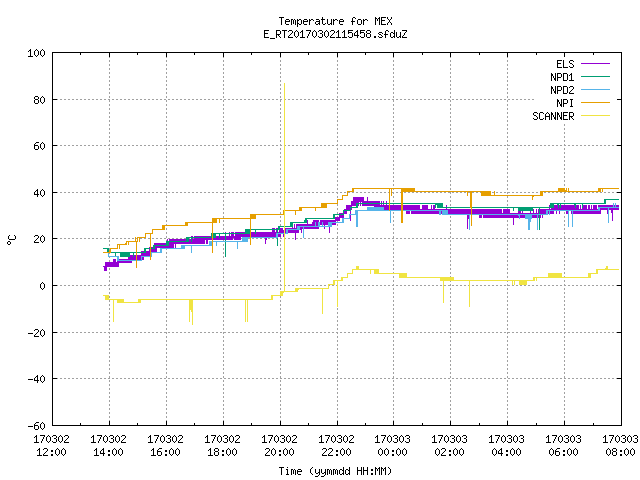Click the y-axis label -60
Viewport: 640px width, 480px height.
point(36,426)
